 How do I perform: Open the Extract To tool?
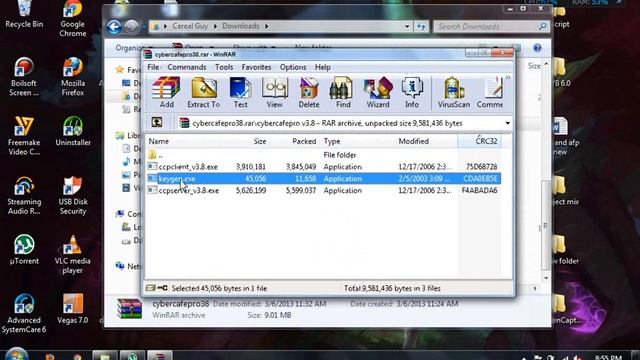point(204,92)
